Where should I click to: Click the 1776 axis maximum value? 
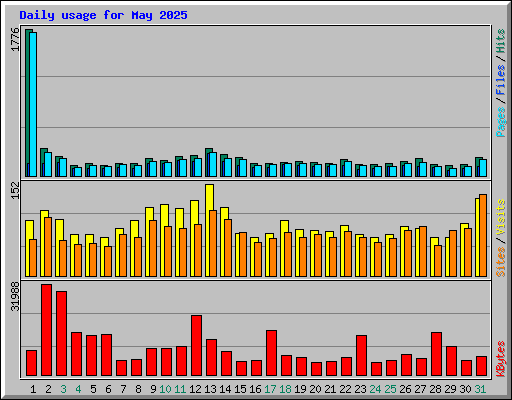coord(16,39)
